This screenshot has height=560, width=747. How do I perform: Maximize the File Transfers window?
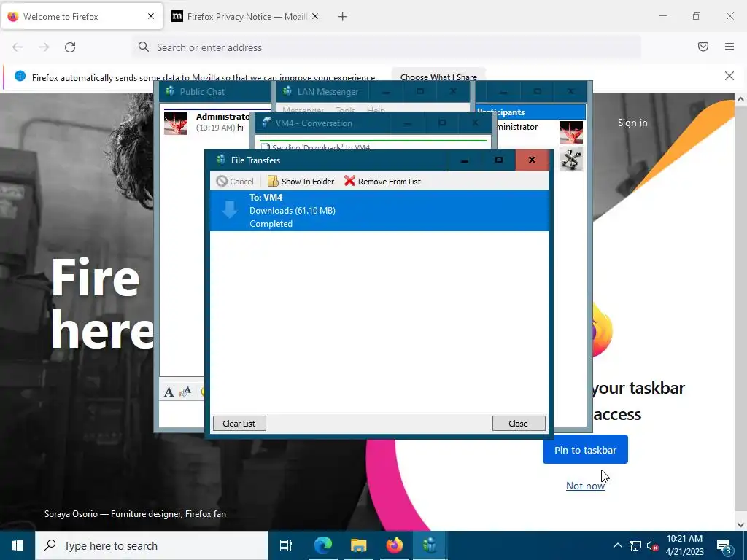point(498,160)
